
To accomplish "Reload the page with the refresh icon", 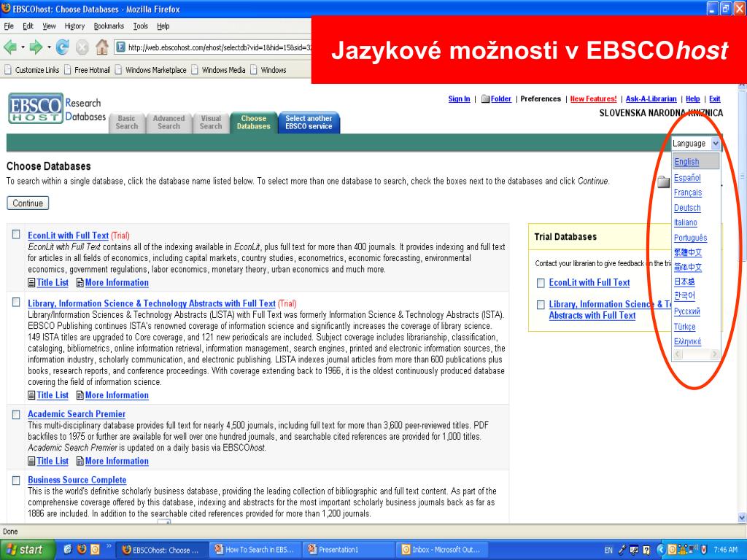I will [62, 47].
